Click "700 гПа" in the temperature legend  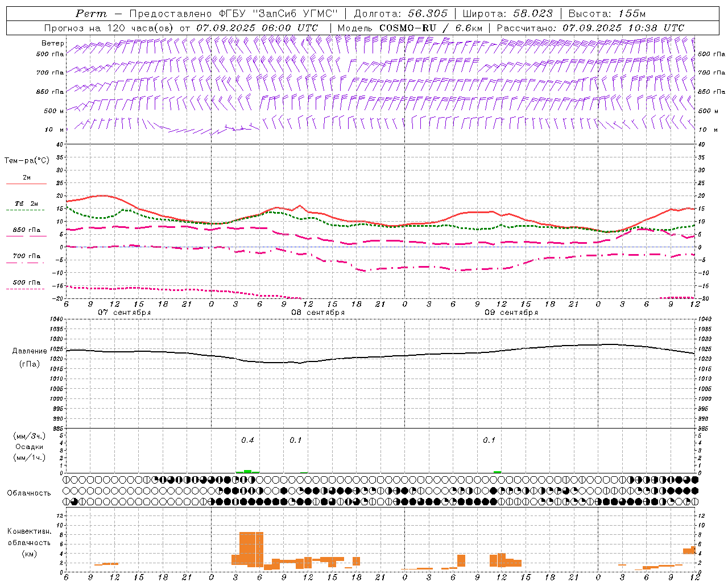coord(27,256)
